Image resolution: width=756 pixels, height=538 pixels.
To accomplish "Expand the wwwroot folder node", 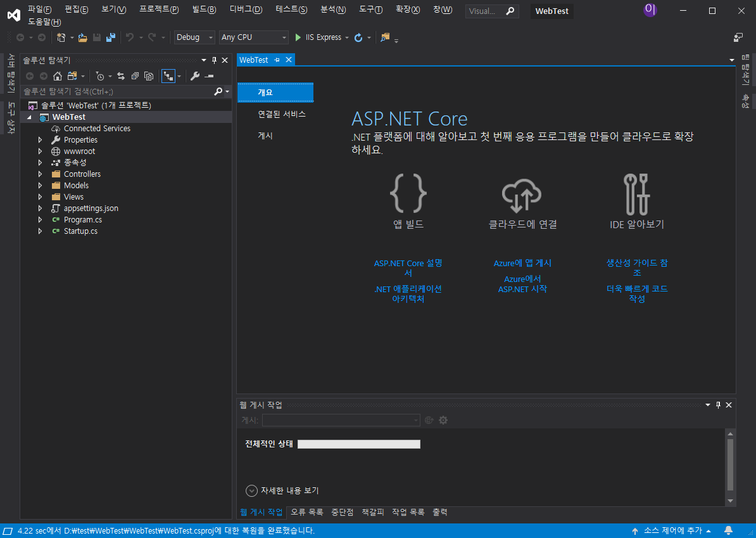I will 40,151.
